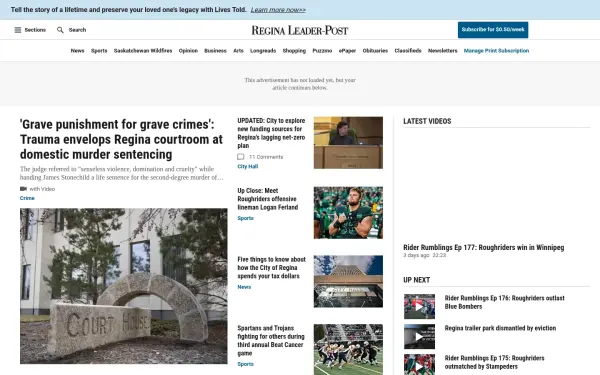Open the Roughriders lineman photo thumbnail
This screenshot has width=600, height=375.
pos(348,213)
